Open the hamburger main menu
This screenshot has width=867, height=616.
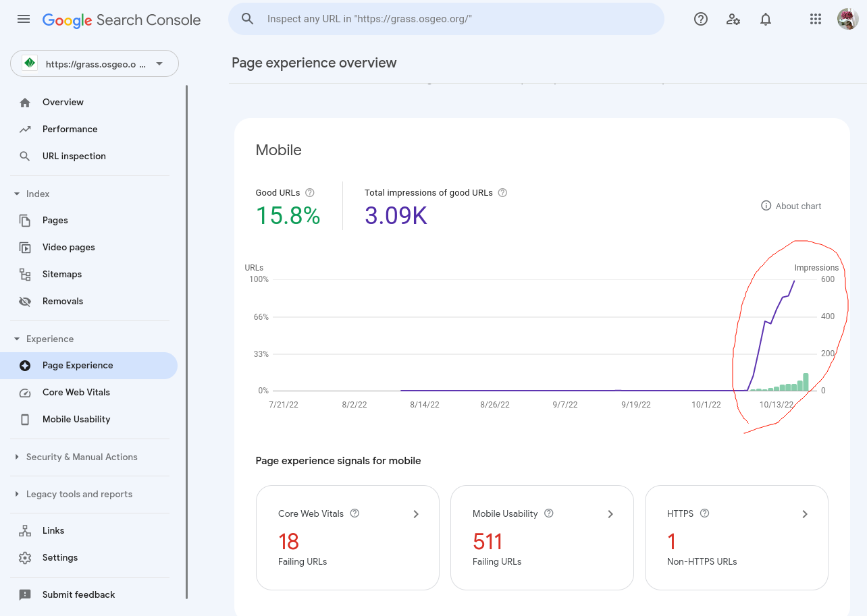[24, 19]
